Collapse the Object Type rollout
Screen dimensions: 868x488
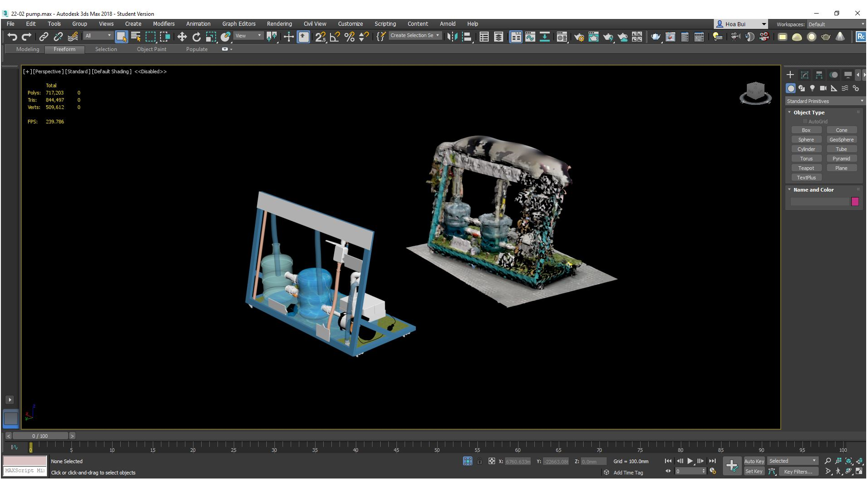click(790, 112)
